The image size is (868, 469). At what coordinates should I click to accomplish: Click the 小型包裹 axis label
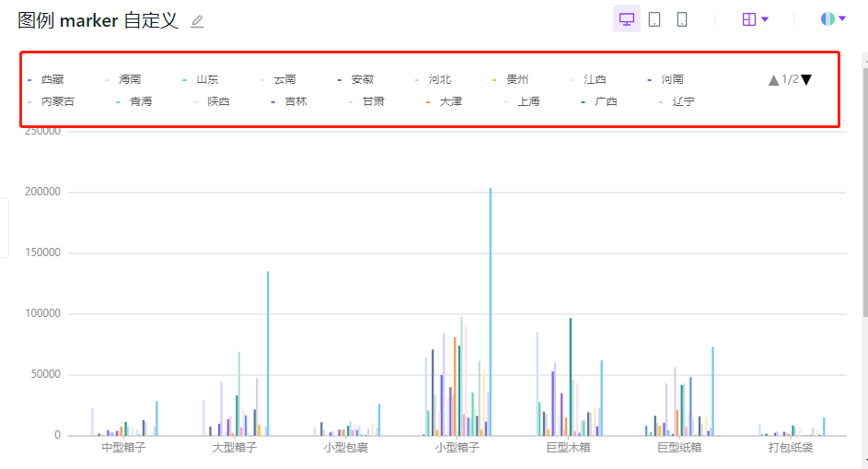(346, 448)
